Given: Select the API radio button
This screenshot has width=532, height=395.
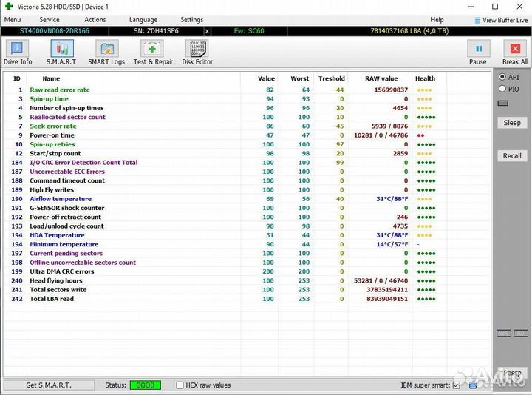Looking at the screenshot, I should 503,77.
